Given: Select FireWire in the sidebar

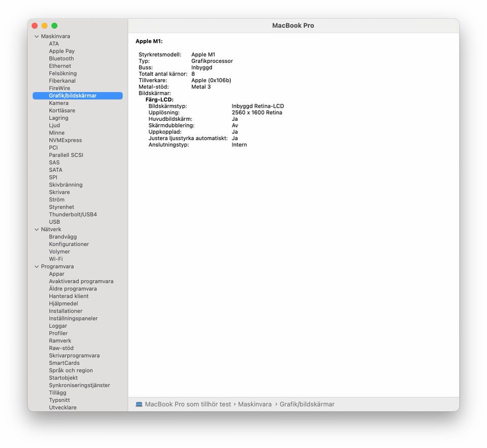Looking at the screenshot, I should point(59,88).
